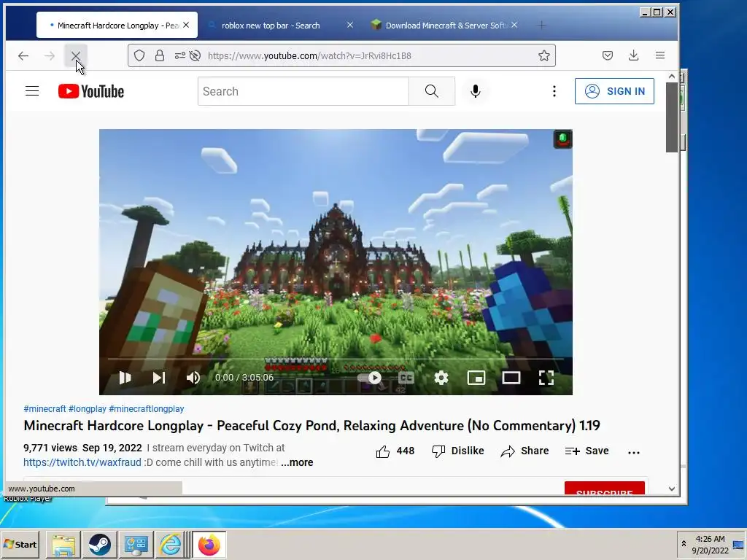The width and height of the screenshot is (747, 560).
Task: Click the SIGN IN button
Action: click(x=614, y=91)
